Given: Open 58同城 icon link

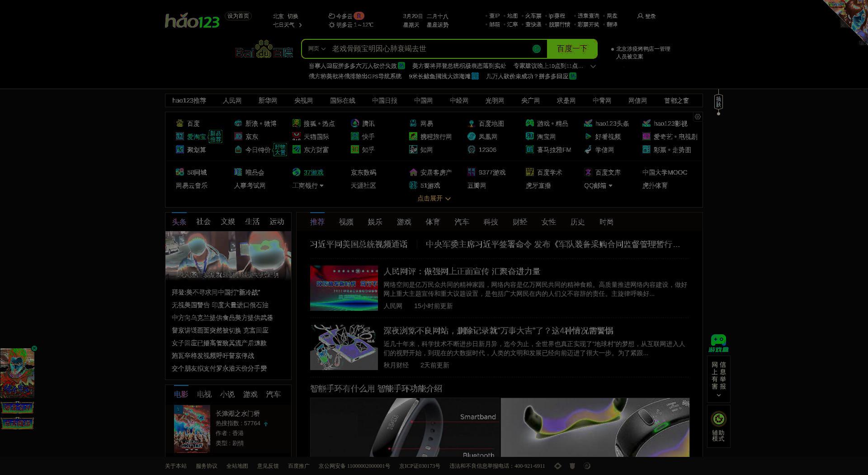Looking at the screenshot, I should point(180,172).
